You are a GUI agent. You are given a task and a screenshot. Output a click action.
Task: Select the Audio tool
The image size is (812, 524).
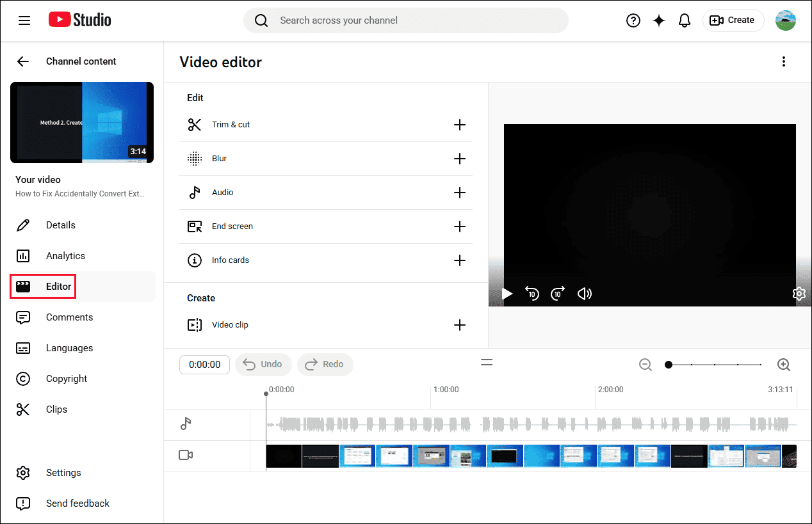coord(223,192)
